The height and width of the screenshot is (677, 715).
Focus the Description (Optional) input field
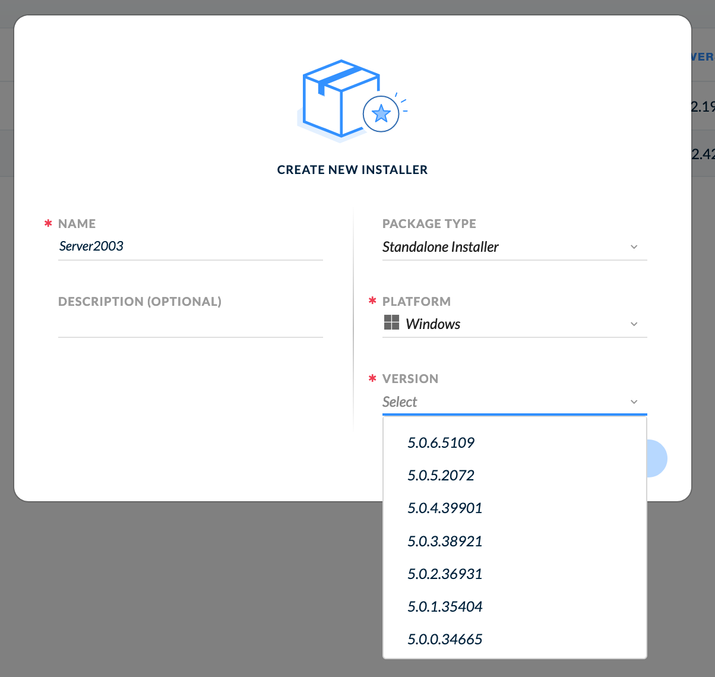click(190, 324)
